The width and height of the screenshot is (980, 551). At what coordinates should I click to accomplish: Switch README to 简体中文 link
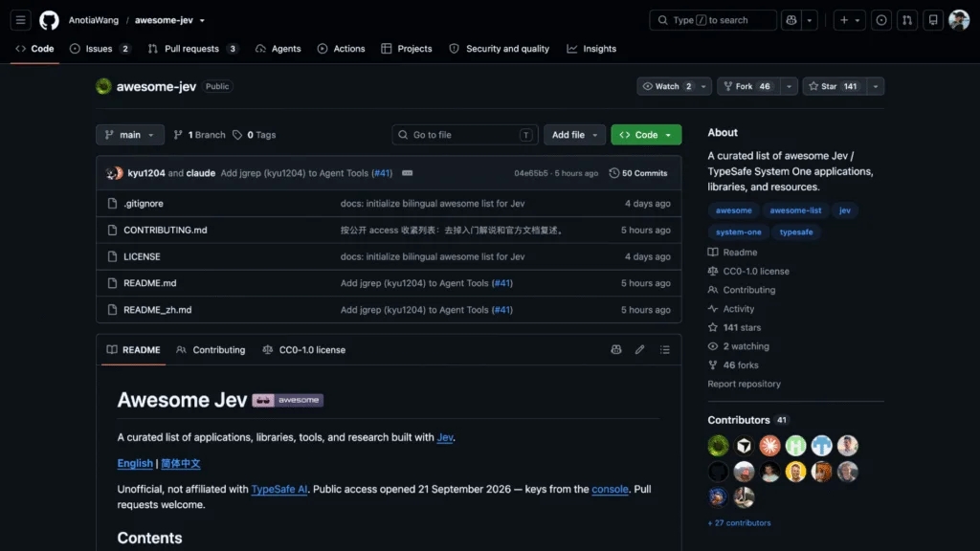point(181,464)
